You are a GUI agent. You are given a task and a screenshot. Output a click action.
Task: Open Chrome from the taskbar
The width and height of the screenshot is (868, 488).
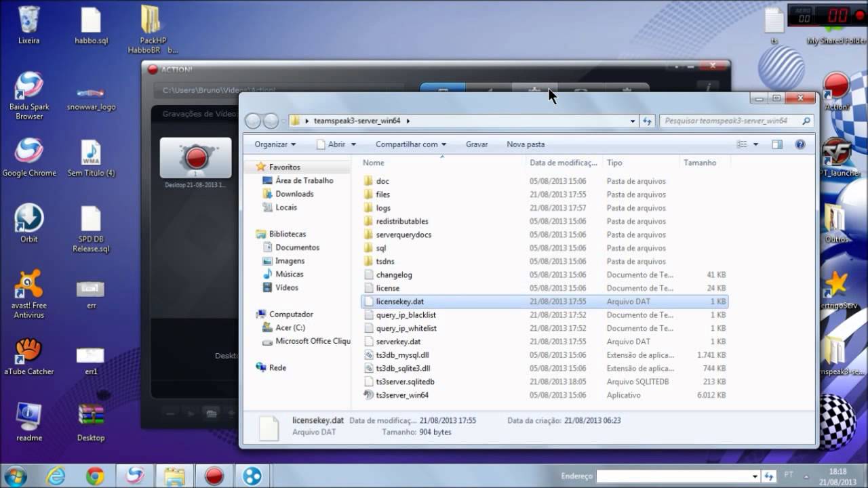(x=95, y=476)
